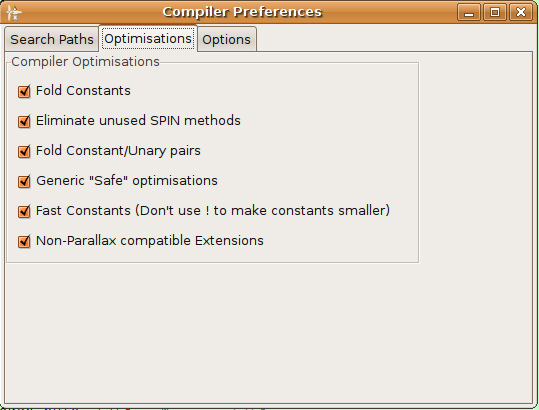Disable Eliminate unused SPIN methods checkbox
This screenshot has width=539, height=410.
(24, 121)
